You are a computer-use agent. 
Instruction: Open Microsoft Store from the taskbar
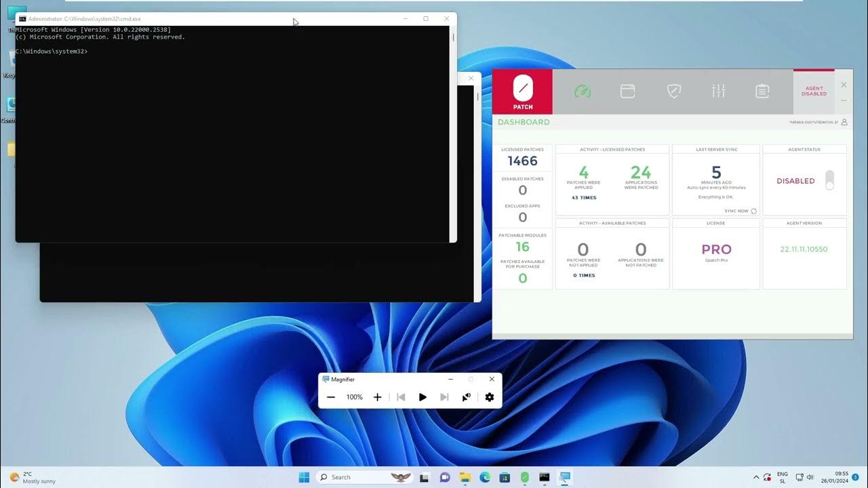pos(505,477)
